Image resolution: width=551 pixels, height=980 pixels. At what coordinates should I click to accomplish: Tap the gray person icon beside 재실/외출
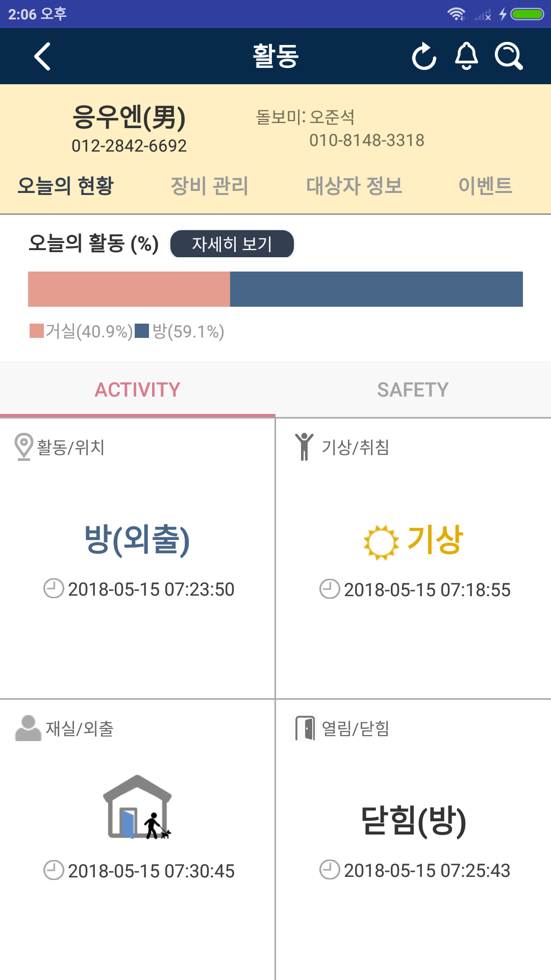point(28,728)
